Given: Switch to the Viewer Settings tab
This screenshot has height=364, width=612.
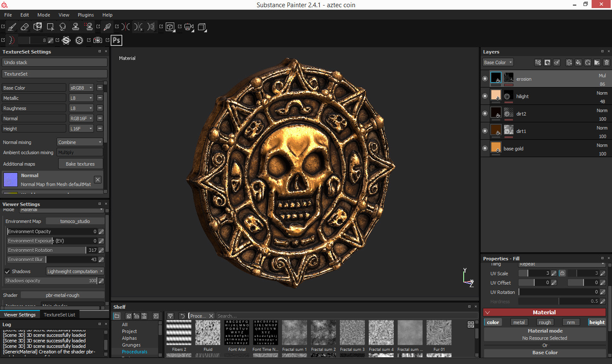Looking at the screenshot, I should [20, 315].
